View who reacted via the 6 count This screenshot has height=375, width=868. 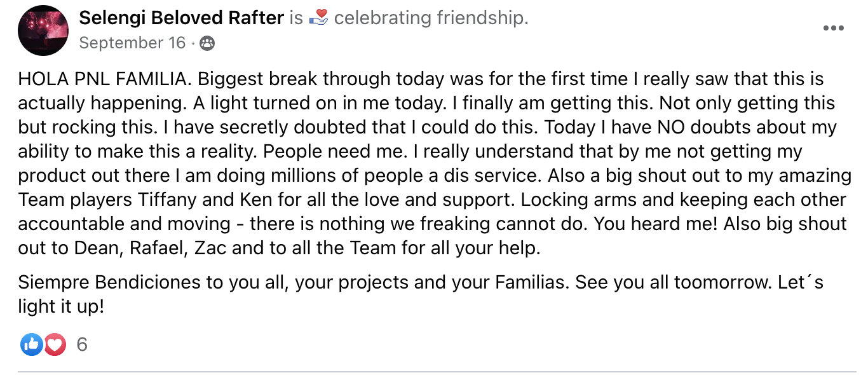point(81,344)
